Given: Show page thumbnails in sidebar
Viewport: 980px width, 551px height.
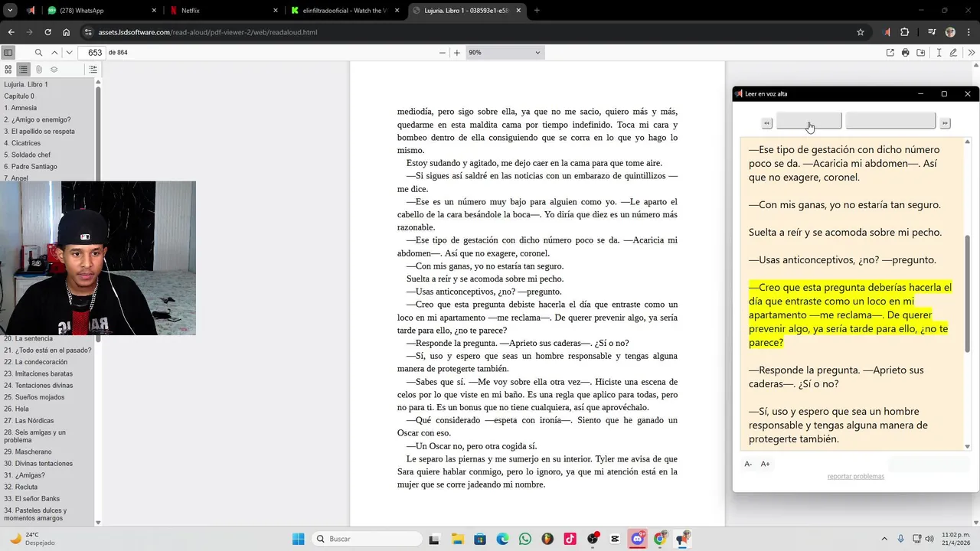Looking at the screenshot, I should [8, 70].
